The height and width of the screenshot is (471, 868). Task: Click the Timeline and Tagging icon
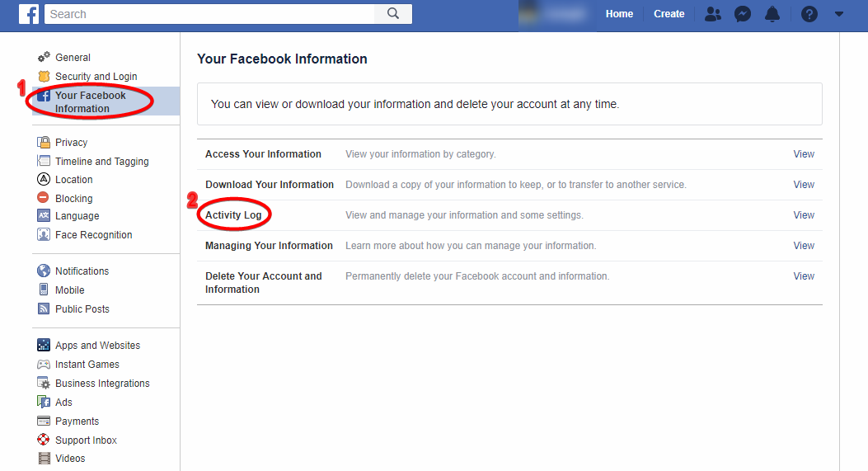44,161
